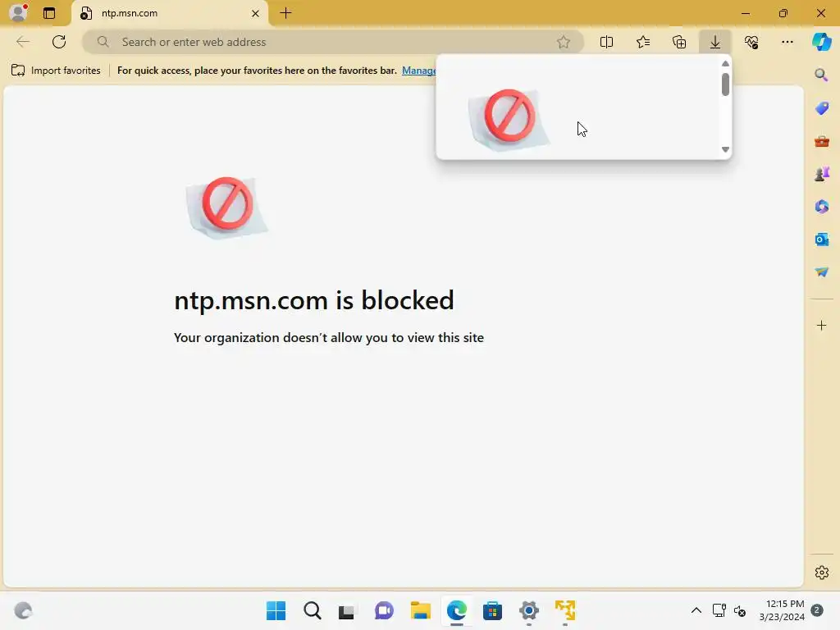Viewport: 840px width, 630px height.
Task: Open File Explorer from taskbar
Action: tap(421, 610)
